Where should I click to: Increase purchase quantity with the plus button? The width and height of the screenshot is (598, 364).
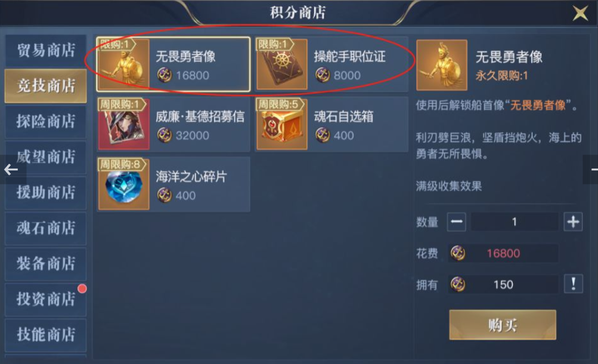[x=573, y=222]
